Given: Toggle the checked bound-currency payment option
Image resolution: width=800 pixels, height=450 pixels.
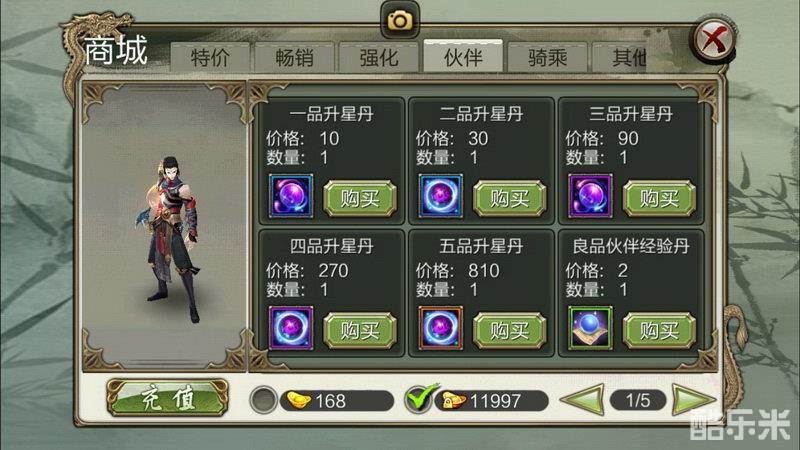Looking at the screenshot, I should click(419, 400).
